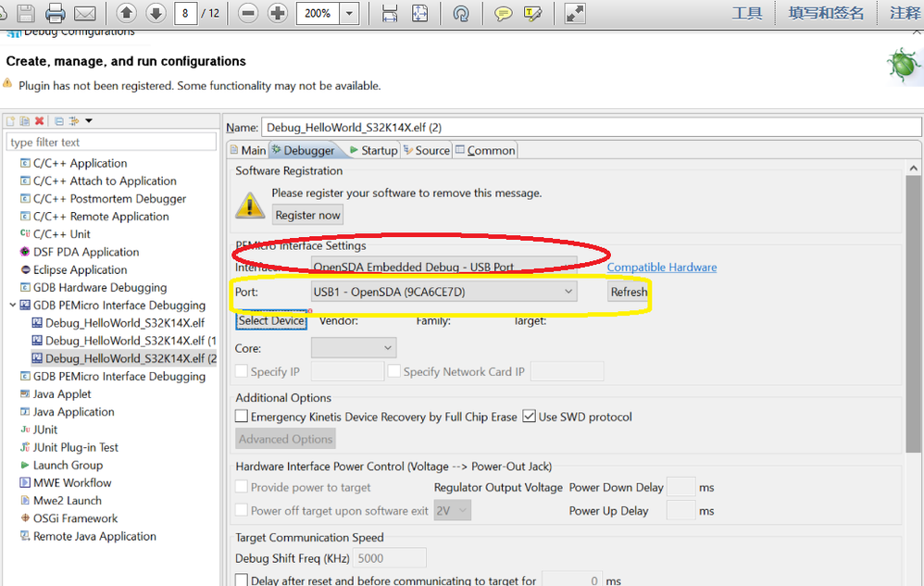
Task: Select Debug_HelloWorld_S32K14X.elf (2) configuration
Action: (124, 358)
